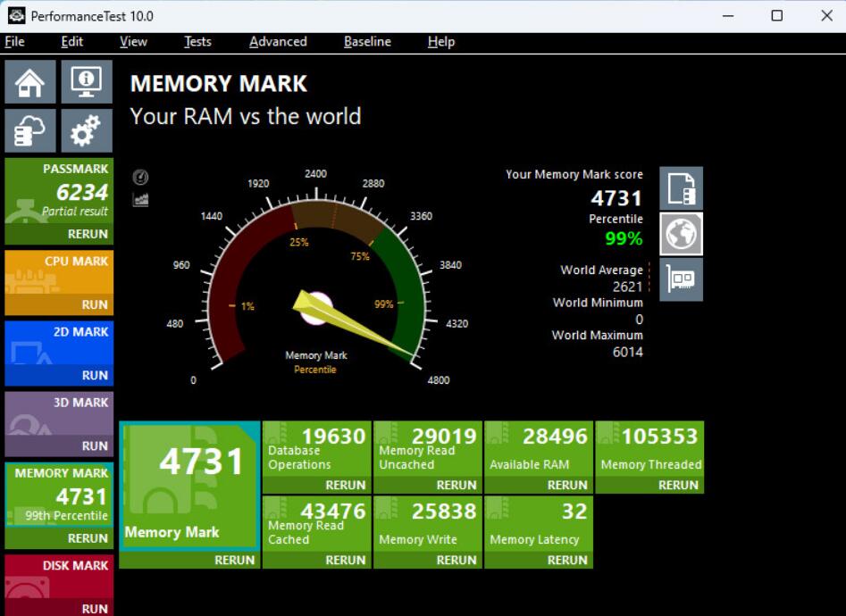Click the Memory Threaded 105353 tile
Screen dimensions: 846x616
tap(649, 449)
